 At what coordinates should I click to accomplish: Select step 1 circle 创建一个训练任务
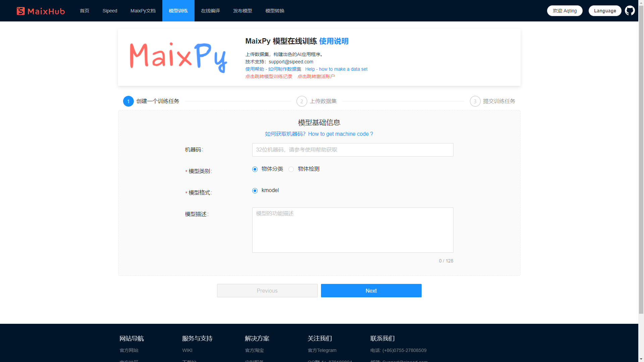(x=128, y=101)
